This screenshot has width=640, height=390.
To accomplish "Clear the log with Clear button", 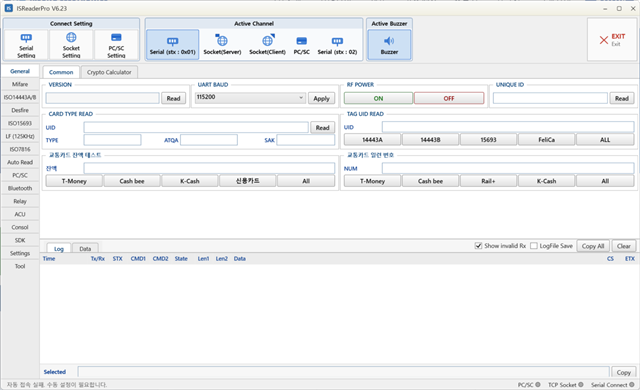I will [624, 246].
